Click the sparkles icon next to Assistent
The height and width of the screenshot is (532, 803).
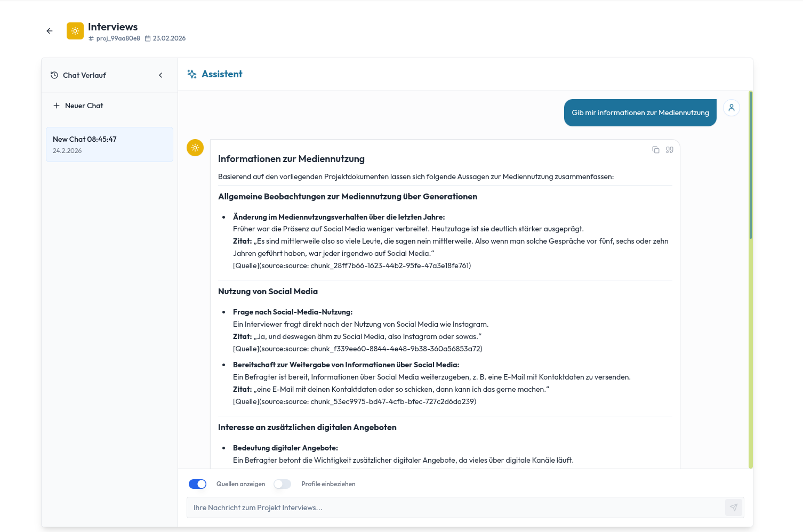click(191, 74)
